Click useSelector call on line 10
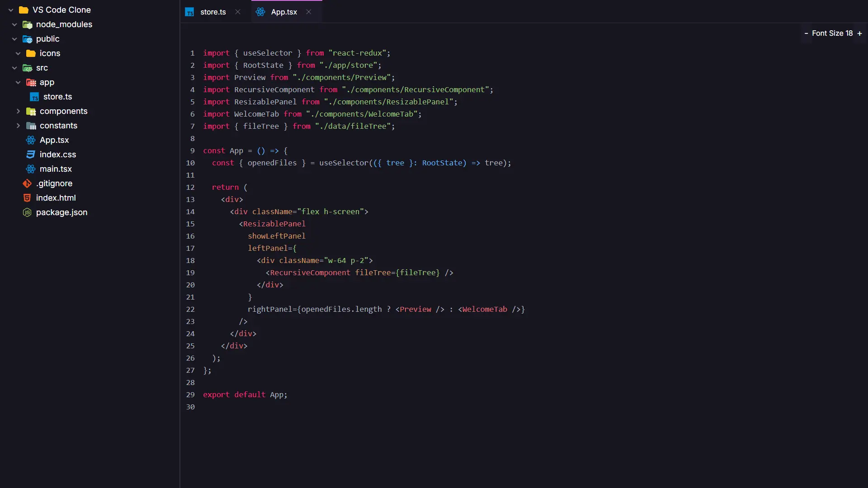868x488 pixels. pyautogui.click(x=344, y=163)
